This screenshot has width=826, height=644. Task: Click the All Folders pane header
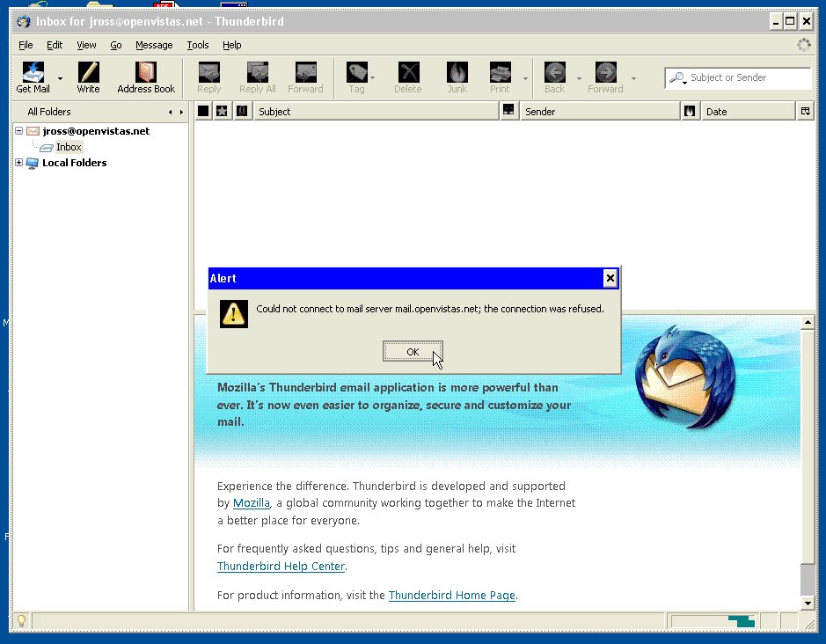(49, 112)
